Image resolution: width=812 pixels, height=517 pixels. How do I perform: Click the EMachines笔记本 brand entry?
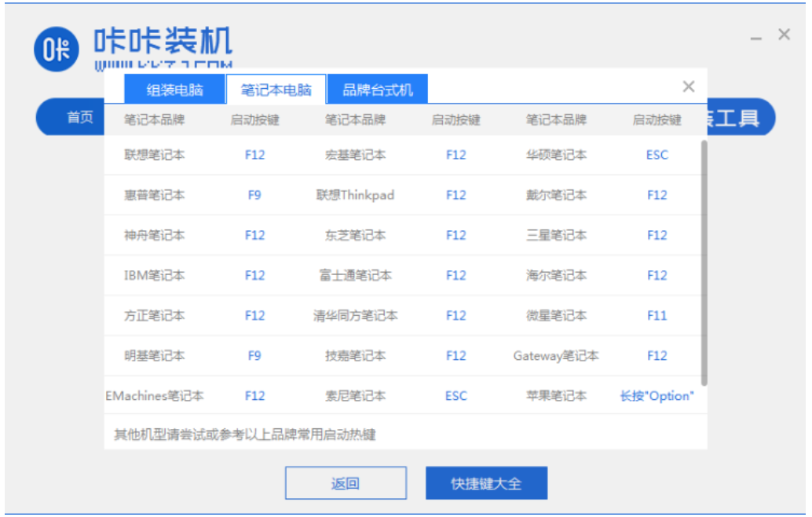(155, 396)
